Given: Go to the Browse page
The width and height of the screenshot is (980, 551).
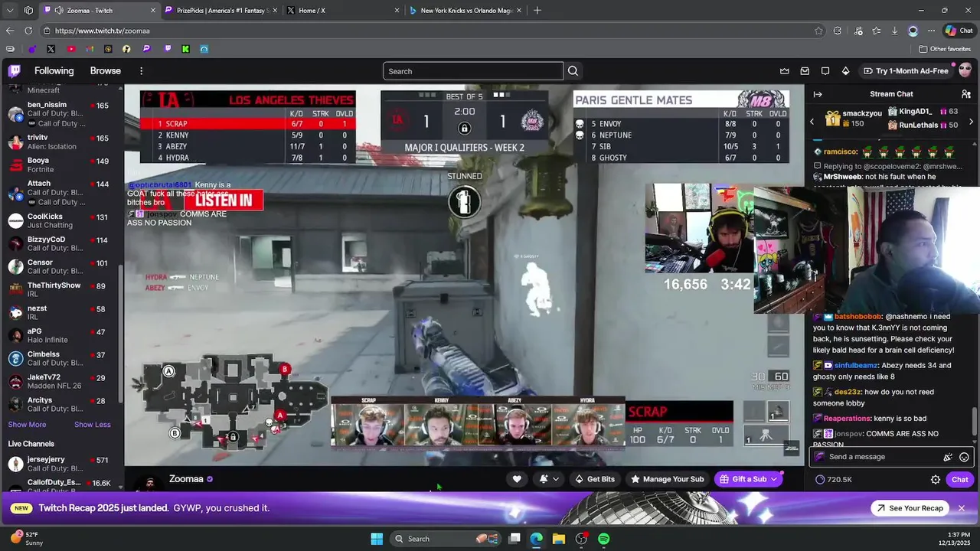Looking at the screenshot, I should (106, 71).
